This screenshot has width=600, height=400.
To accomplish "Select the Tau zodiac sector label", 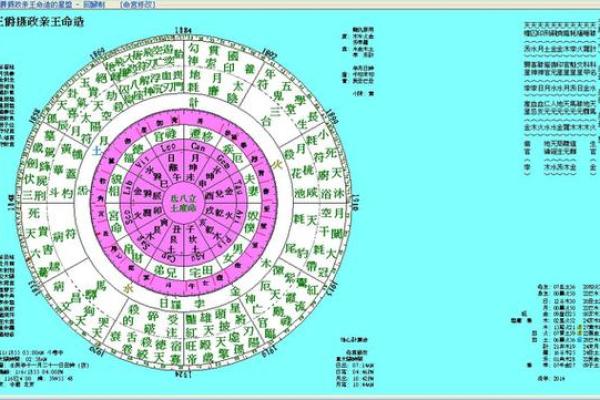I will click(x=226, y=187).
